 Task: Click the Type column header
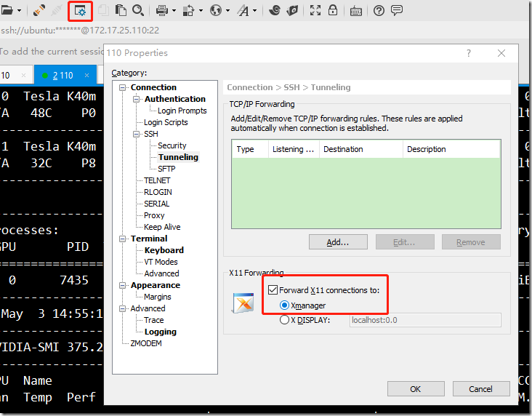pos(251,149)
